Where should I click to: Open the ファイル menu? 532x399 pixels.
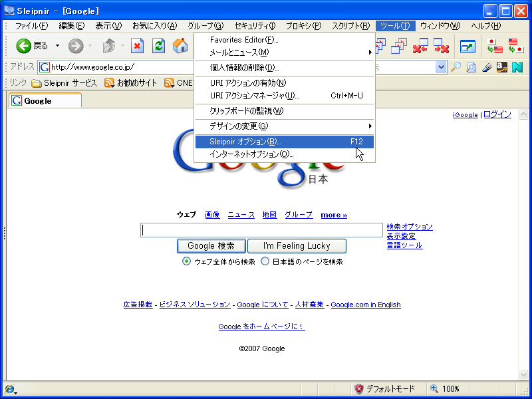31,26
